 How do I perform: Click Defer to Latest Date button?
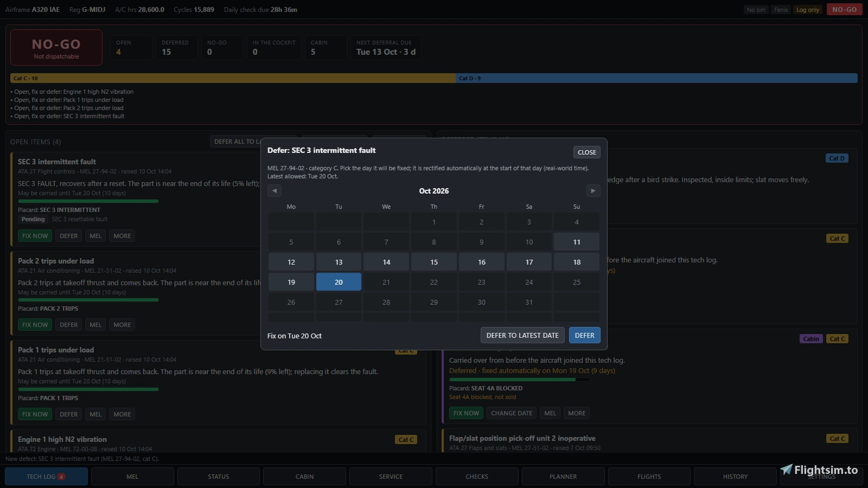click(522, 335)
